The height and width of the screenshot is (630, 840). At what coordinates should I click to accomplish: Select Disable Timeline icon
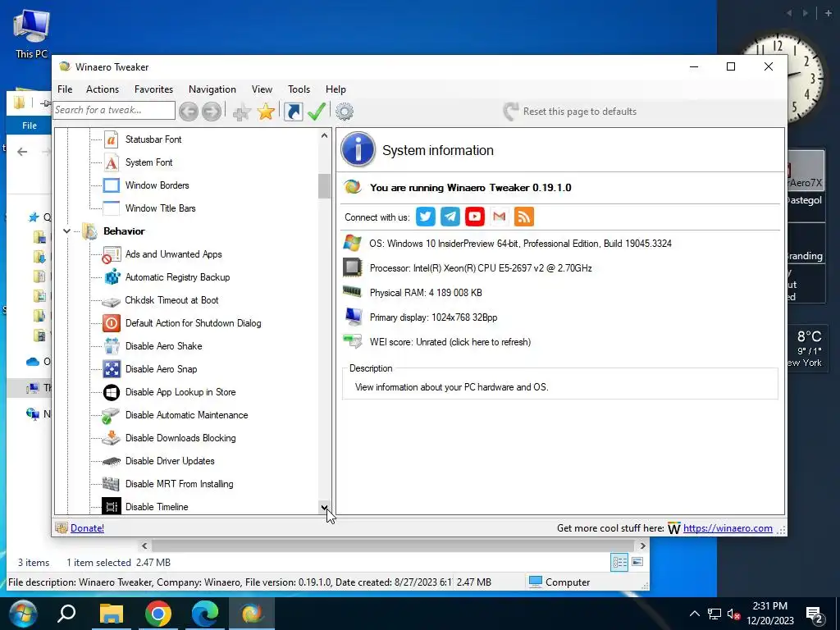(x=111, y=507)
